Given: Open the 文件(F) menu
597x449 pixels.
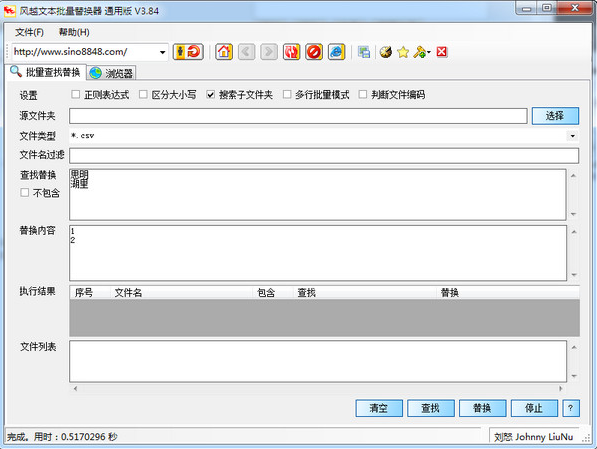Looking at the screenshot, I should pyautogui.click(x=29, y=32).
